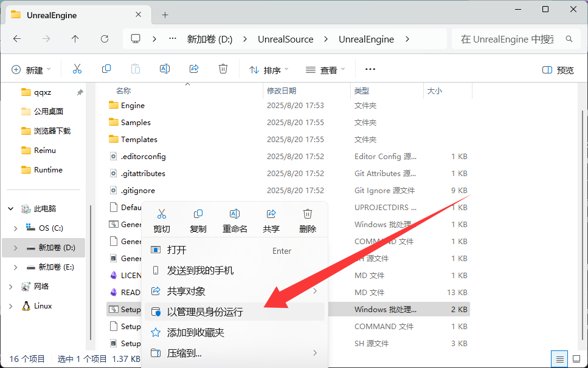The height and width of the screenshot is (368, 588).
Task: Choose 发送到我的手机 in the context menu
Action: click(234, 271)
